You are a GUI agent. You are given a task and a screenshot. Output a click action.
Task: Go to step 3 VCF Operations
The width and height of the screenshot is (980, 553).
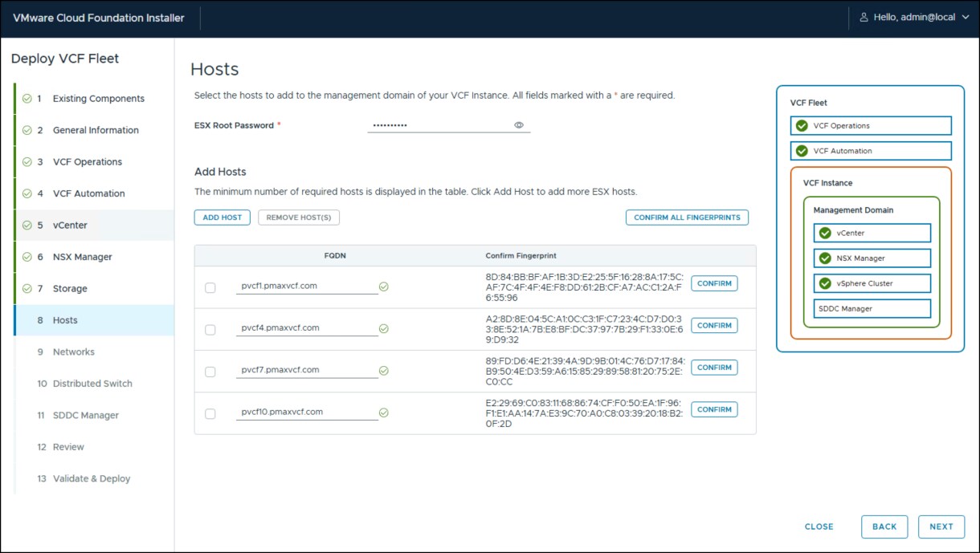pos(94,162)
